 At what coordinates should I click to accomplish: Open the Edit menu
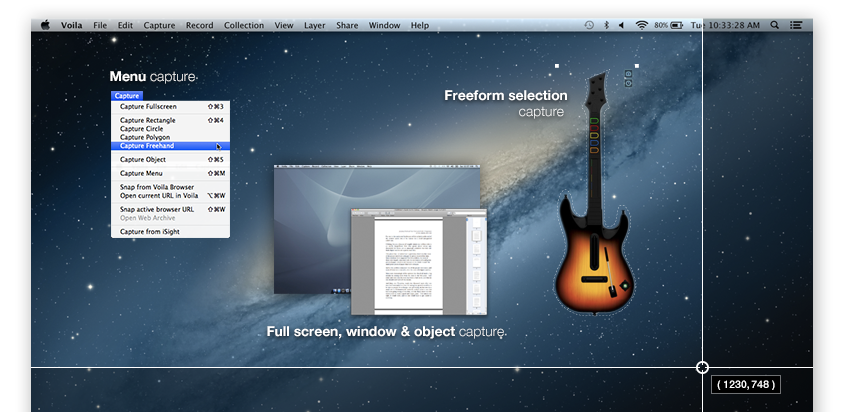coord(125,25)
